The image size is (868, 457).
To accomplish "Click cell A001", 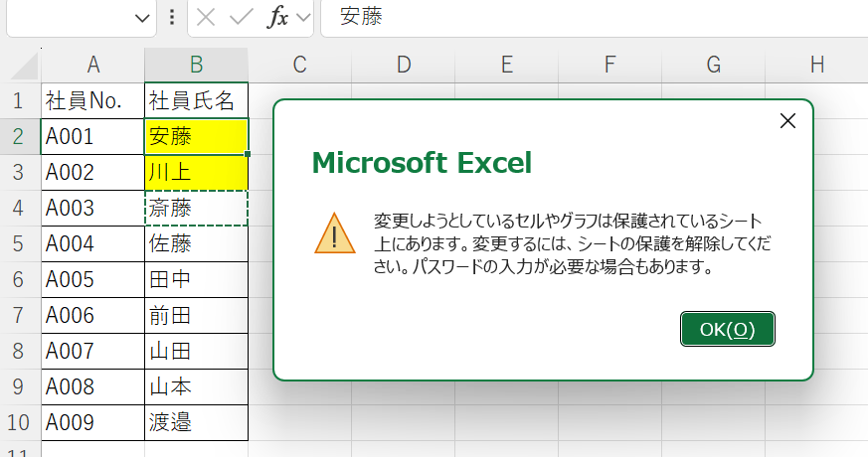I will click(93, 137).
